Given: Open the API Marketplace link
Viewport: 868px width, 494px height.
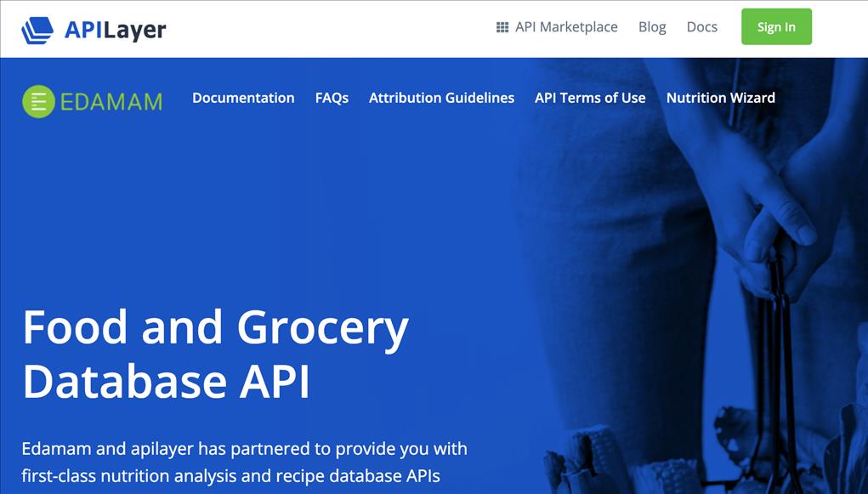Looking at the screenshot, I should (566, 27).
